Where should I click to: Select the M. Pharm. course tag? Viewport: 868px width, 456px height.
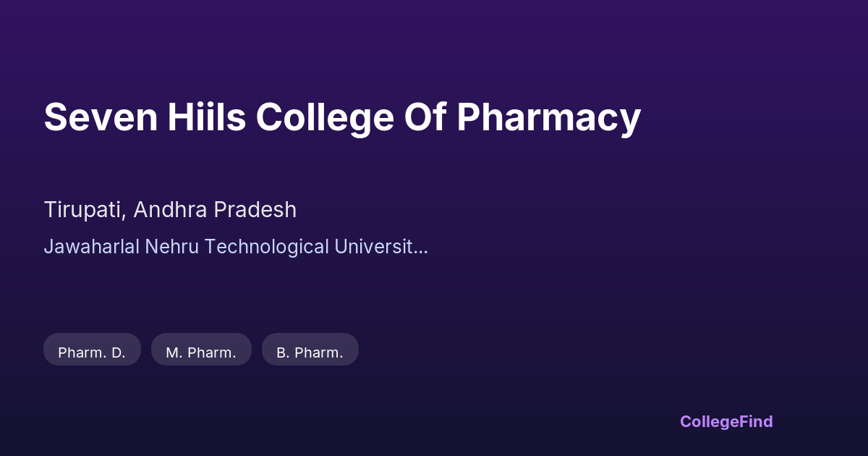pyautogui.click(x=201, y=352)
